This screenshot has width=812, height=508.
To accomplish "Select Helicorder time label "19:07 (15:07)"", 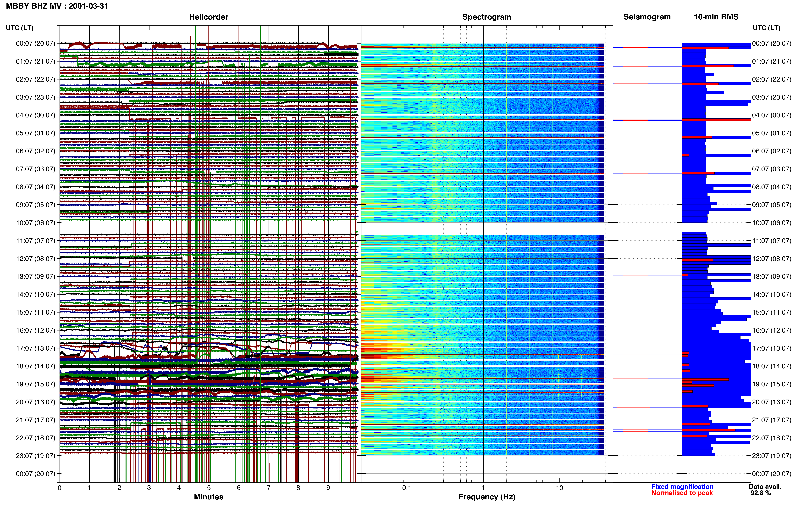I will pyautogui.click(x=36, y=384).
